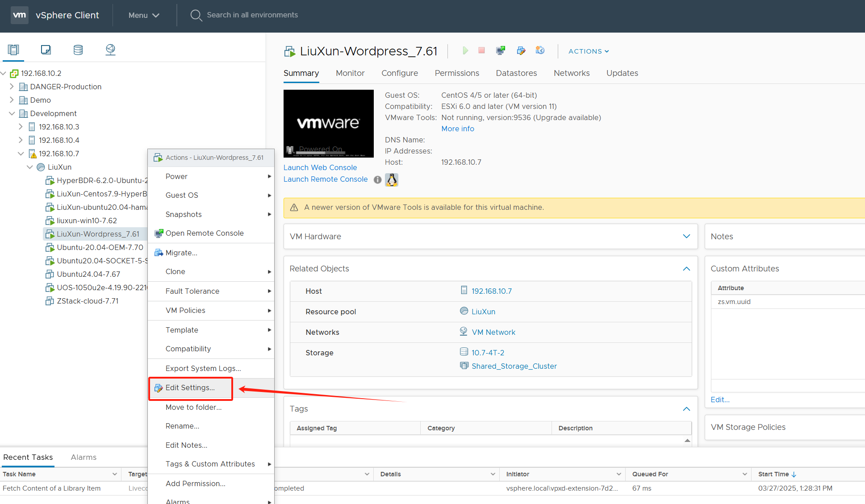Click the Launch Remote Console link
The image size is (865, 504).
pos(326,179)
